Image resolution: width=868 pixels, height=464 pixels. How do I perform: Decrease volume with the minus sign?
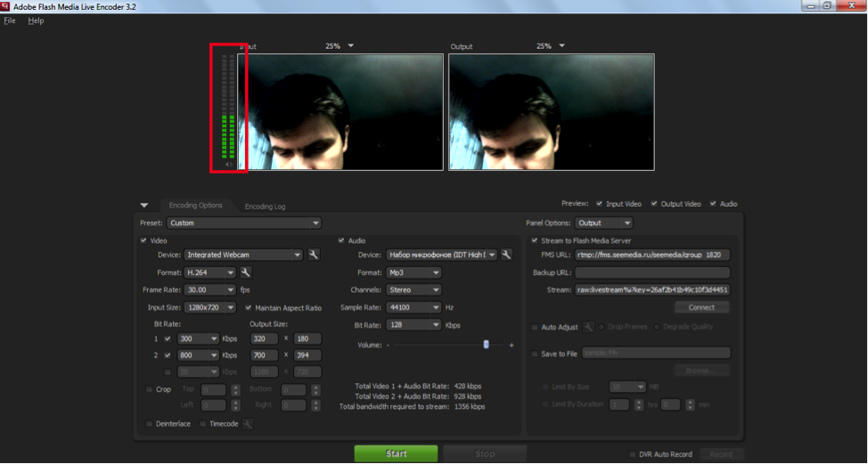388,345
